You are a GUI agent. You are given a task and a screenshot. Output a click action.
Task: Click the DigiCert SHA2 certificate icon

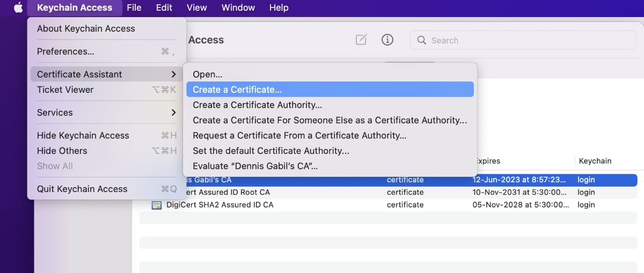point(157,205)
